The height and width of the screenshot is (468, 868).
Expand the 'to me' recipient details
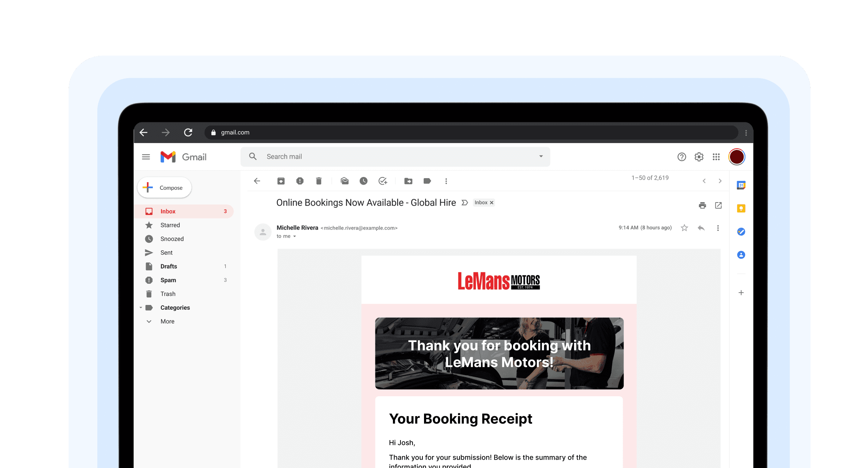[294, 236]
